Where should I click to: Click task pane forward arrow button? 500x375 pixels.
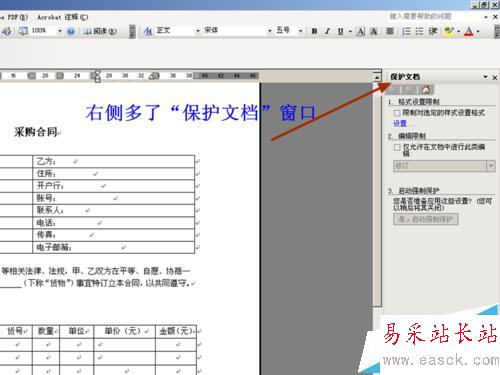pyautogui.click(x=410, y=89)
